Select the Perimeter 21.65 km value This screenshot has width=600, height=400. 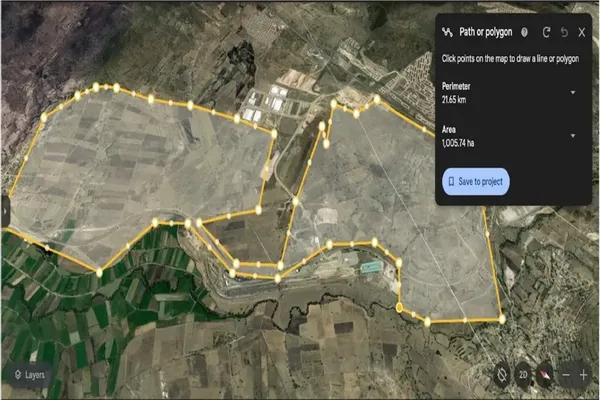click(x=454, y=100)
